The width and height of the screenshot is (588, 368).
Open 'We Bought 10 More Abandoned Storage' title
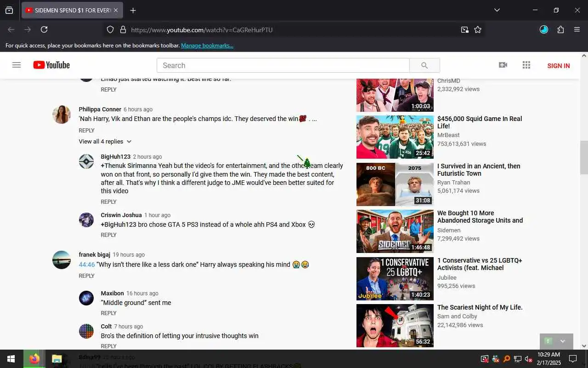(x=480, y=217)
